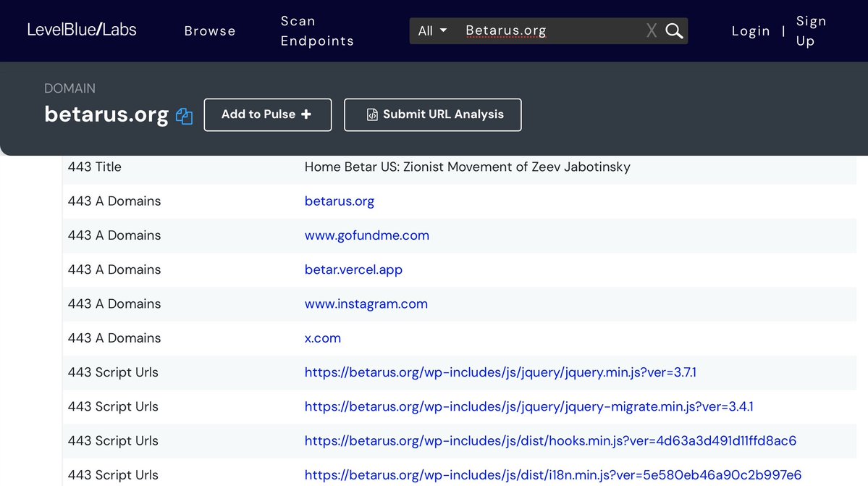This screenshot has height=486, width=868.
Task: Open the All search filter dropdown
Action: pos(433,31)
